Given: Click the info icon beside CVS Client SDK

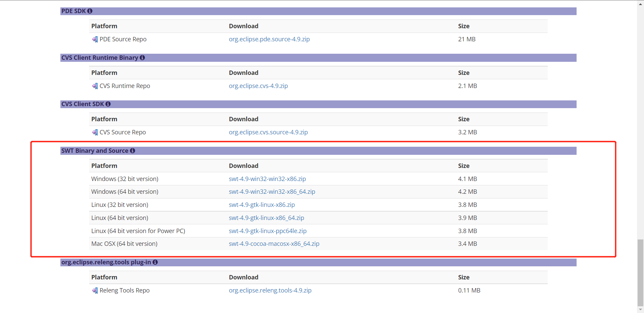Looking at the screenshot, I should 108,104.
